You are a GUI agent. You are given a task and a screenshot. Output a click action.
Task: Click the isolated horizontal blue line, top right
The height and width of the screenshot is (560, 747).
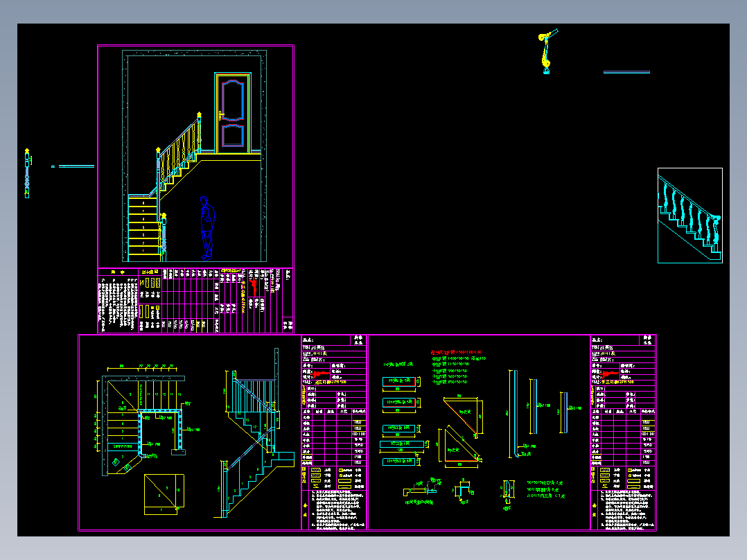626,72
